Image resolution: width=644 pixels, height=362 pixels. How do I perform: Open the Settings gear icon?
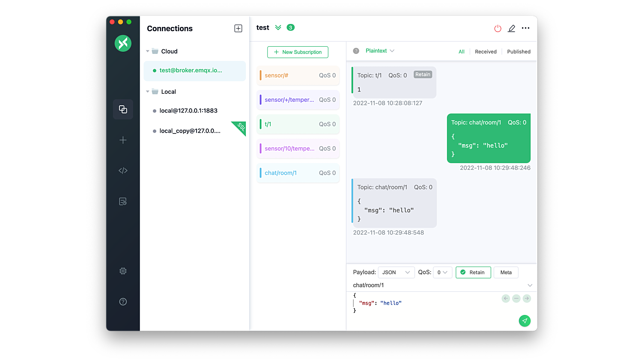[x=123, y=271]
